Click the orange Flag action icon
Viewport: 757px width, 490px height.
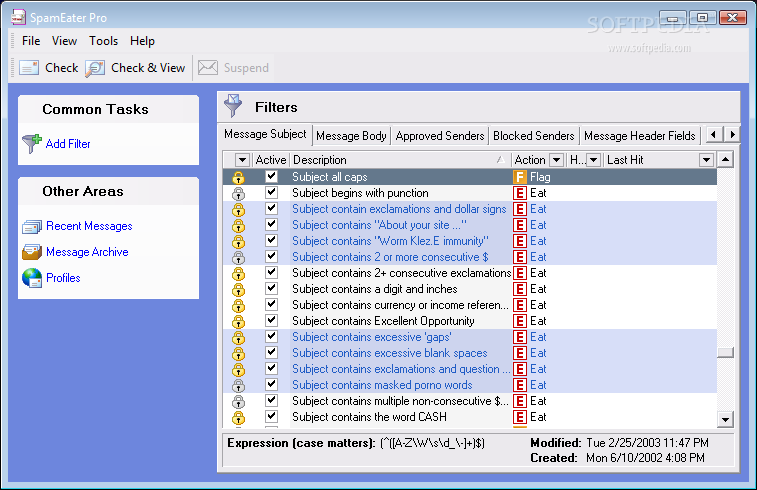pyautogui.click(x=519, y=177)
